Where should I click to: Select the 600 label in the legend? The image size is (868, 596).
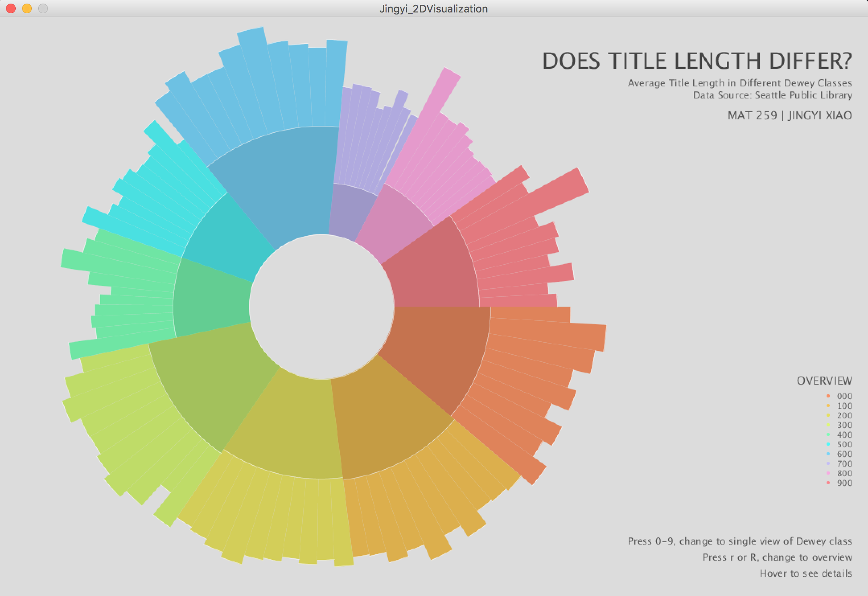click(x=845, y=454)
